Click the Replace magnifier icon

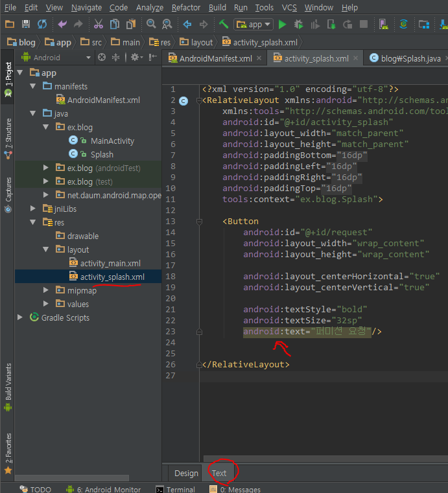(x=167, y=24)
